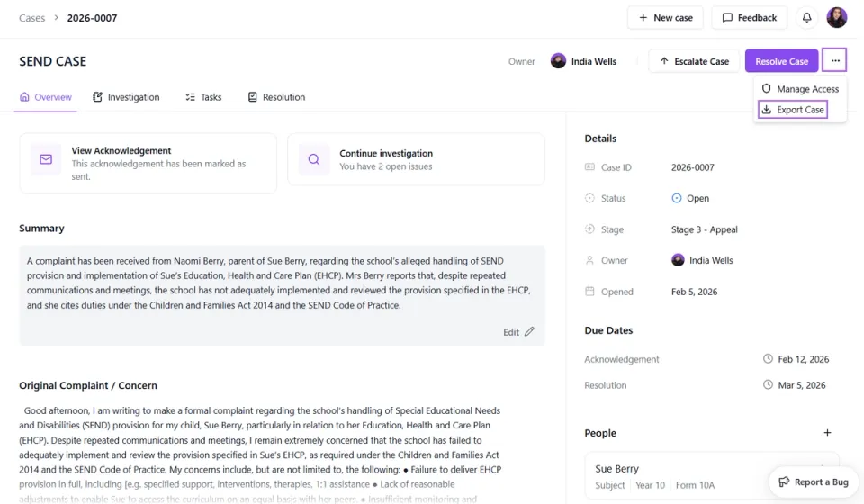Click the magnifier icon on Continue investigation
864x504 pixels.
(313, 159)
